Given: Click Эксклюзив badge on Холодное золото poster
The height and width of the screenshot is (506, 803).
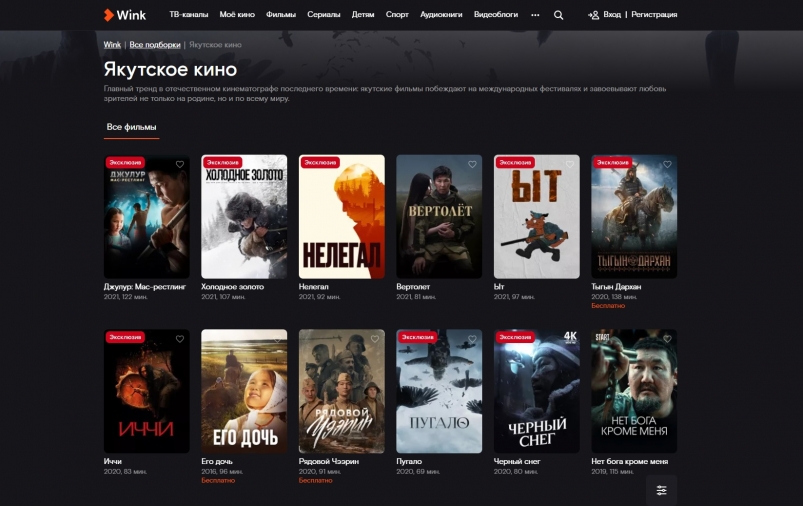Looking at the screenshot, I should point(223,162).
